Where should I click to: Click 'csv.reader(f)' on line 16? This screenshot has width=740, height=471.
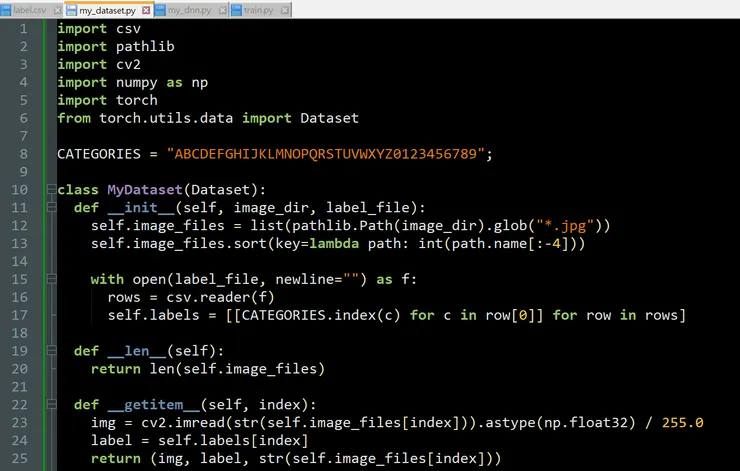coord(220,297)
